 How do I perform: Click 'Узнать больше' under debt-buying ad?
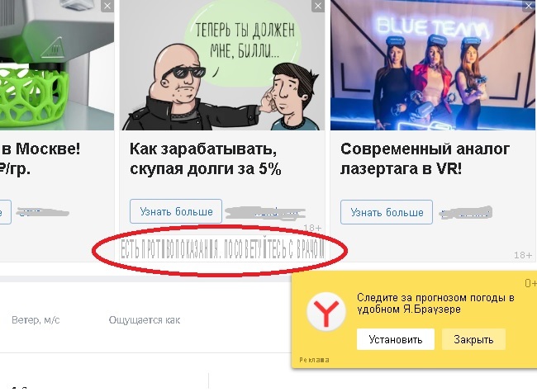[176, 211]
